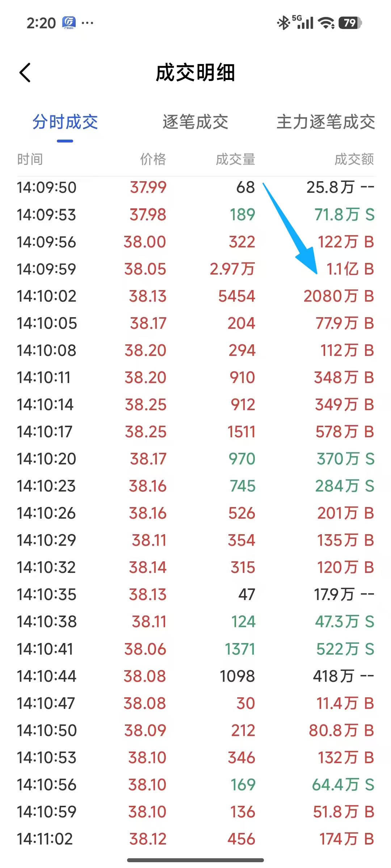Tap the brokerage app notification icon
This screenshot has height=868, width=391.
(69, 23)
